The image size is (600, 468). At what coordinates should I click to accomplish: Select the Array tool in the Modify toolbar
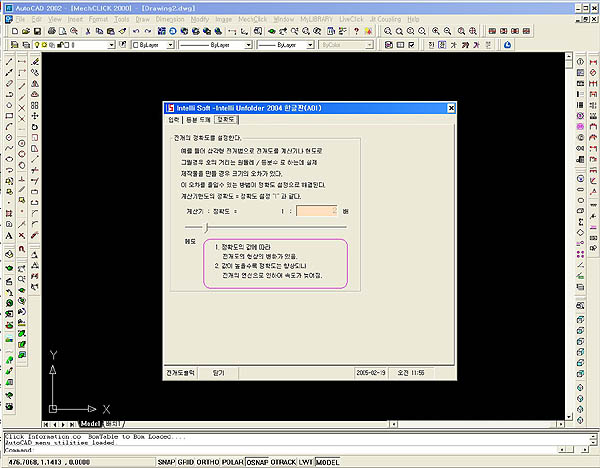point(35,105)
